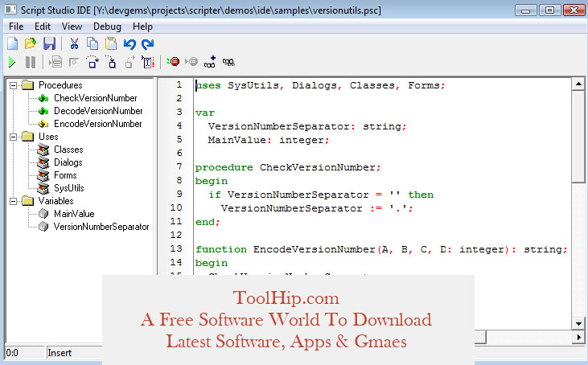Click 'var' keyword on line 3
The width and height of the screenshot is (588, 365).
coord(205,113)
